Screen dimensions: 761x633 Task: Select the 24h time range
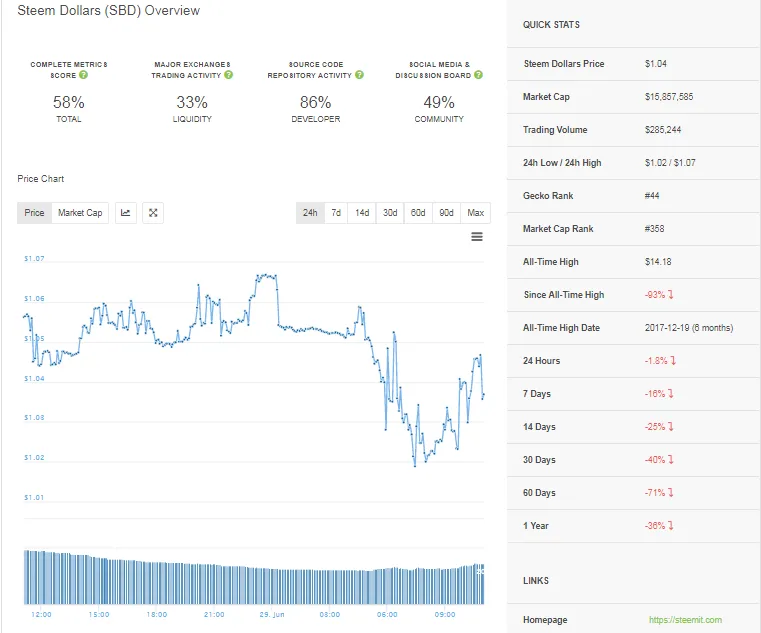point(310,213)
